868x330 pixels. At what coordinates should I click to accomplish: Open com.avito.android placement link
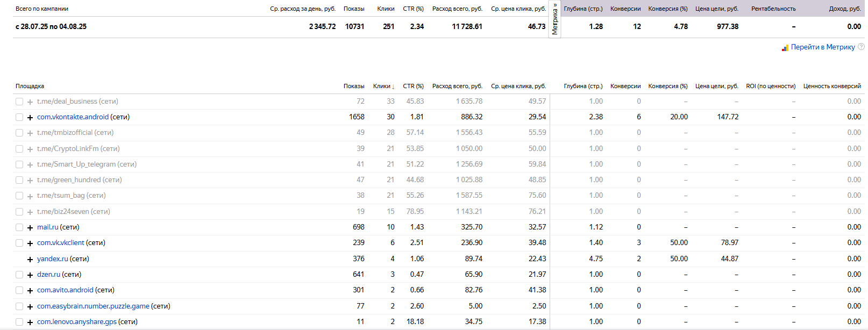(65, 290)
